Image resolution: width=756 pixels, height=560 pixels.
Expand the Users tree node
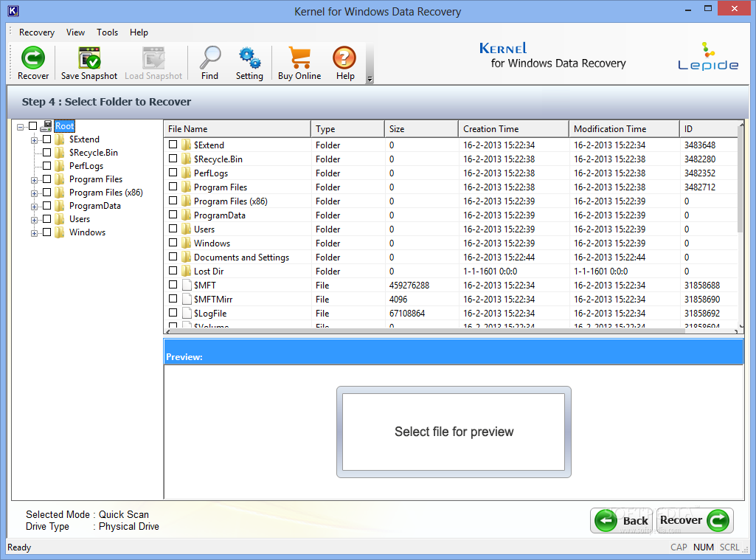pos(34,220)
